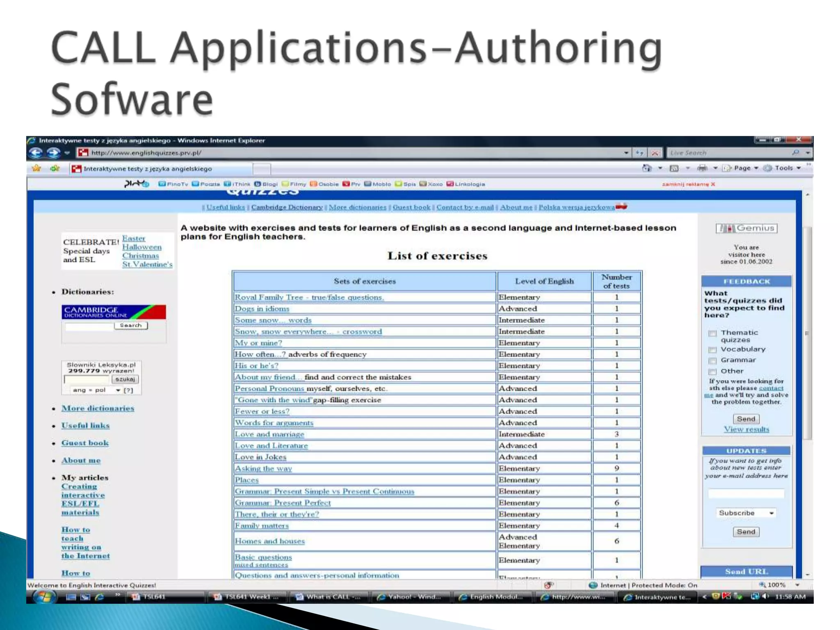
Task: Click the RSS Feeds toolbar icon
Action: pos(674,168)
